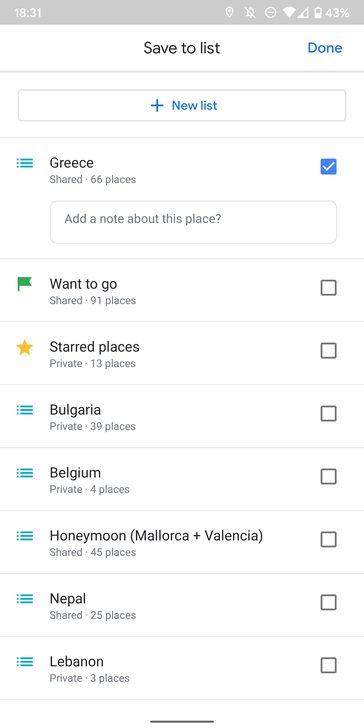Check the Starred places checkbox

(x=329, y=351)
